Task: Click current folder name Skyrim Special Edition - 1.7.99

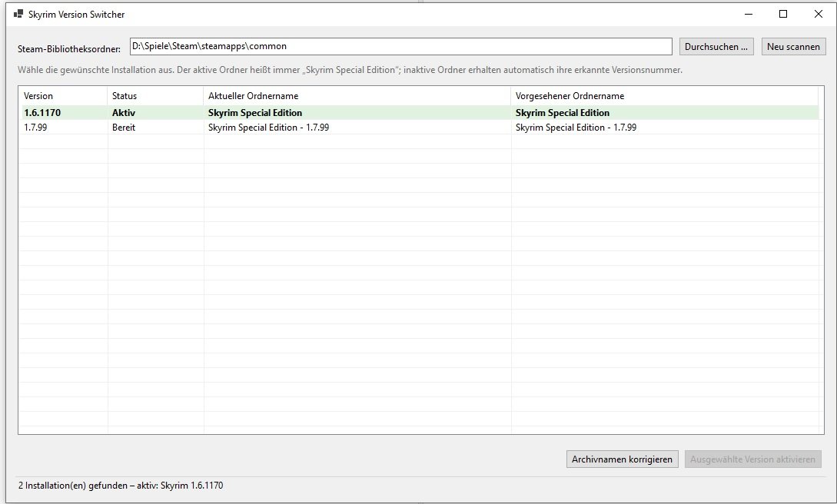Action: [x=268, y=128]
